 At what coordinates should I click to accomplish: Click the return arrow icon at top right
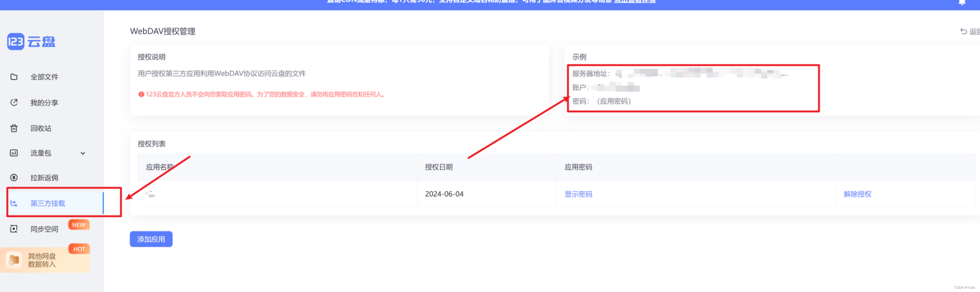(964, 31)
